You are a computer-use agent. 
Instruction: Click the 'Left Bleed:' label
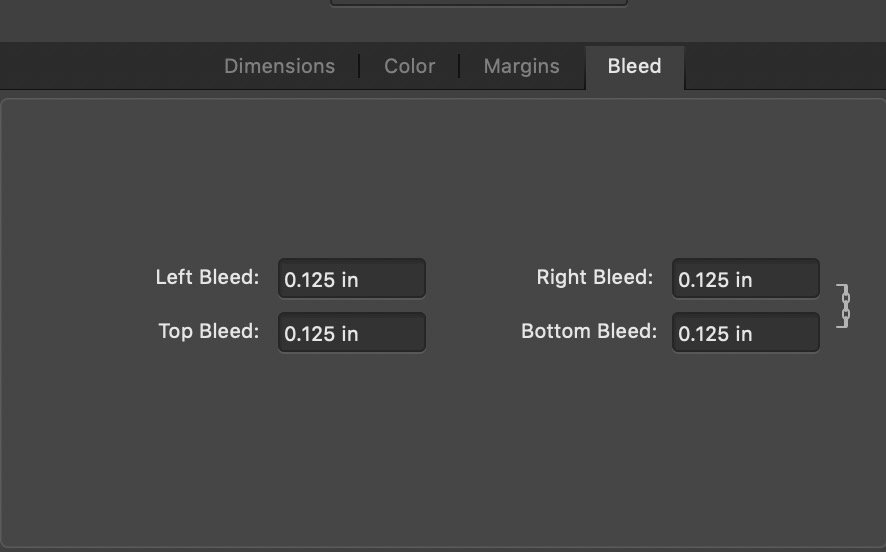coord(207,277)
